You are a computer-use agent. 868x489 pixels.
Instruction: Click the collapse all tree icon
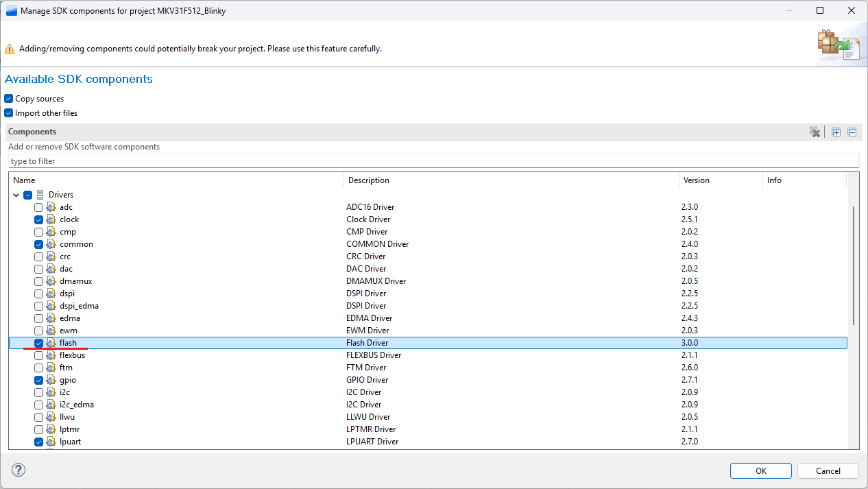(852, 132)
